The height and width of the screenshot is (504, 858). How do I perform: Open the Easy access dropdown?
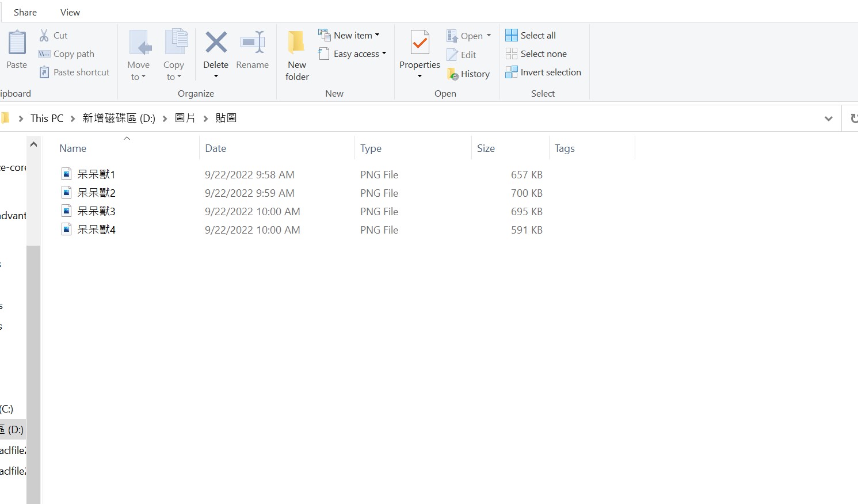pos(383,54)
